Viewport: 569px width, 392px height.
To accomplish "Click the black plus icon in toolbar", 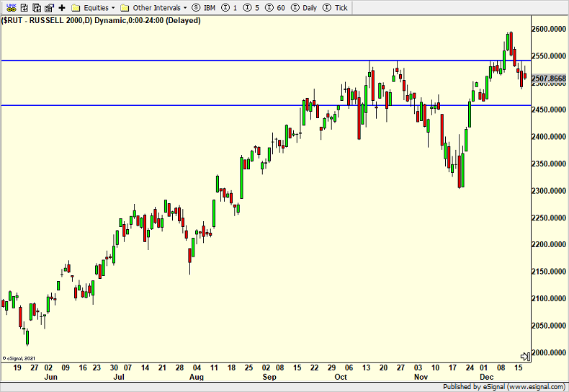I will [x=62, y=8].
